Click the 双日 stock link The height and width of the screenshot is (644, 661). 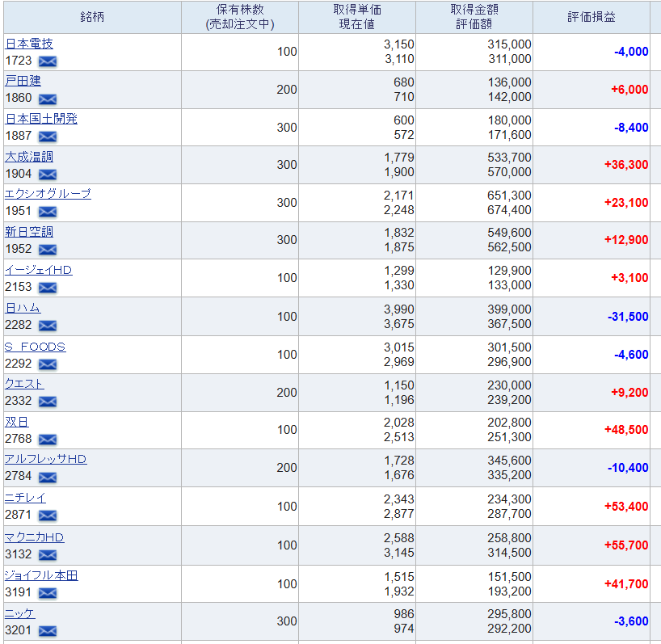click(x=17, y=423)
